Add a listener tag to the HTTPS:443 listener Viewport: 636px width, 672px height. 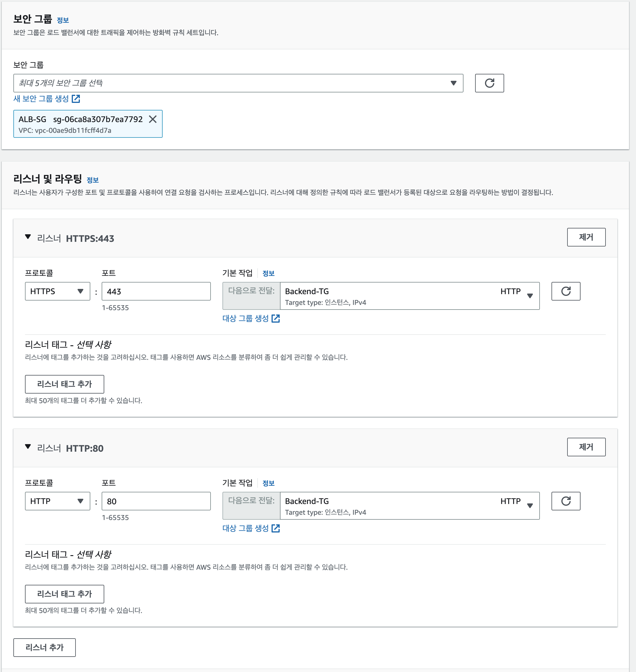[x=64, y=384]
